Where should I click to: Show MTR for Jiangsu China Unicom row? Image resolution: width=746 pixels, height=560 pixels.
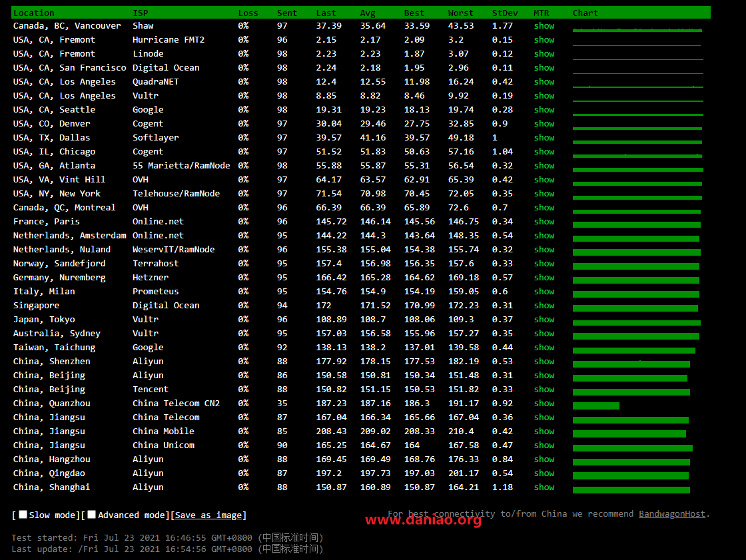(544, 445)
